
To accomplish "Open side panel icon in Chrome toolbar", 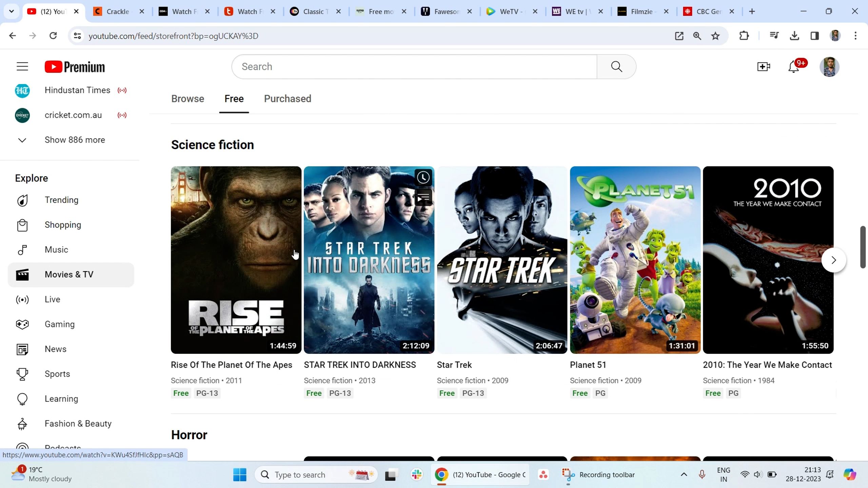I will 814,36.
